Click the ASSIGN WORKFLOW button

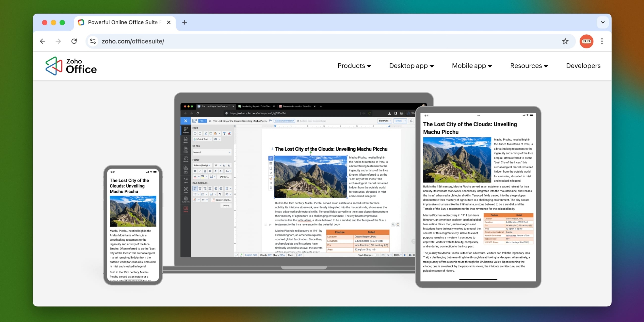(284, 121)
